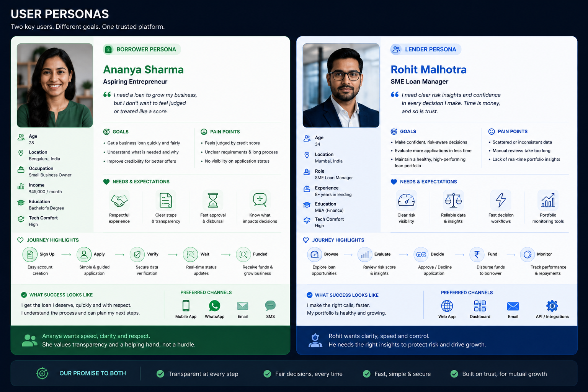Viewport: 588px width, 392px height.
Task: Click the Sign Up journey step icon
Action: (x=30, y=255)
